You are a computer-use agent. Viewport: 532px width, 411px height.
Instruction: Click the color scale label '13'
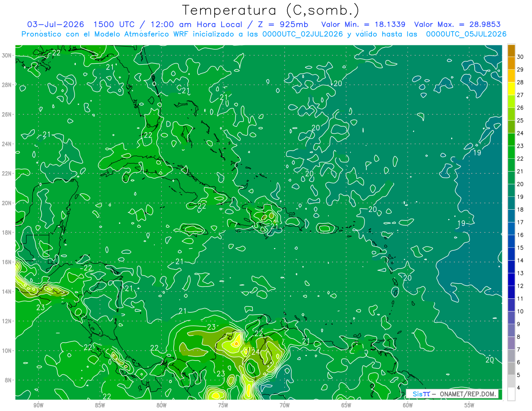pyautogui.click(x=520, y=273)
